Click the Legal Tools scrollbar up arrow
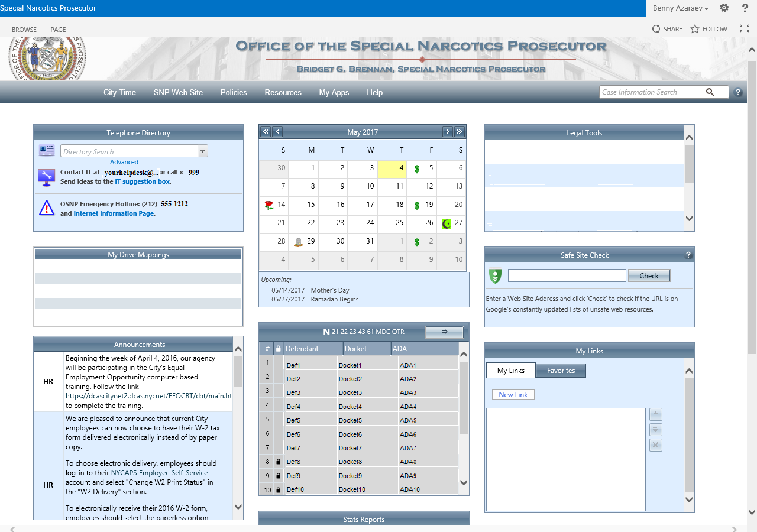This screenshot has width=757, height=532. click(x=689, y=138)
